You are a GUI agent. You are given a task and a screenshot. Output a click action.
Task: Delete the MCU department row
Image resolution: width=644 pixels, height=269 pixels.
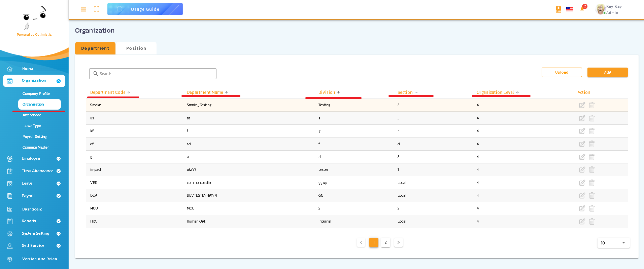592,208
